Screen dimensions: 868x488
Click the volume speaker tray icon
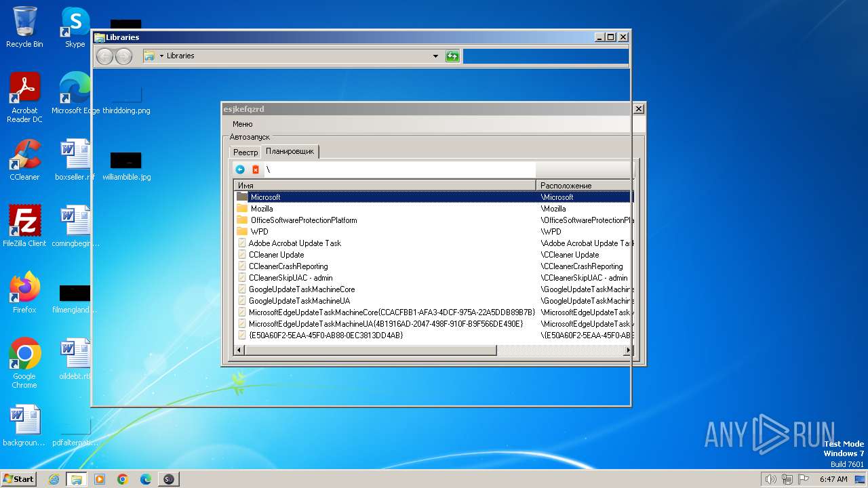point(770,479)
